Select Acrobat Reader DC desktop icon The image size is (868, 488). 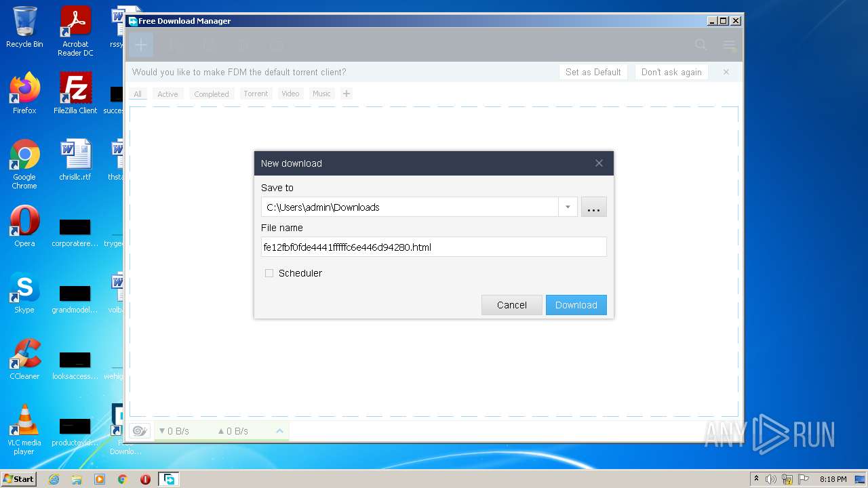[x=75, y=31]
